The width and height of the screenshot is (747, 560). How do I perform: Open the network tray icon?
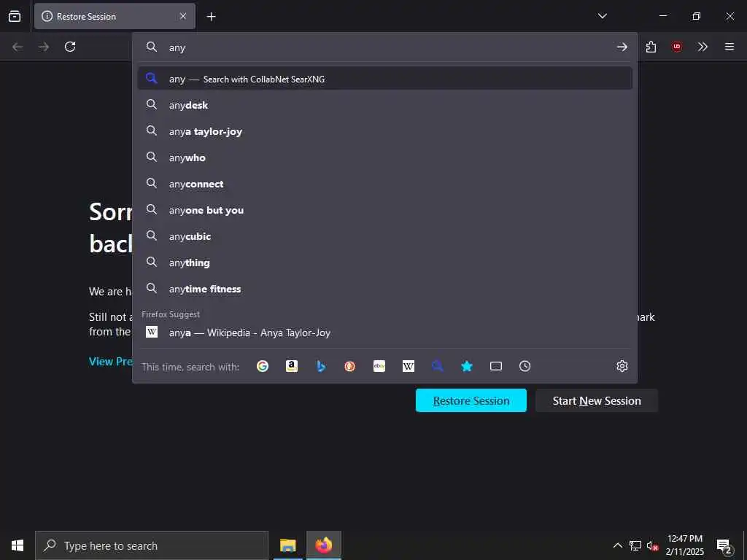click(635, 545)
